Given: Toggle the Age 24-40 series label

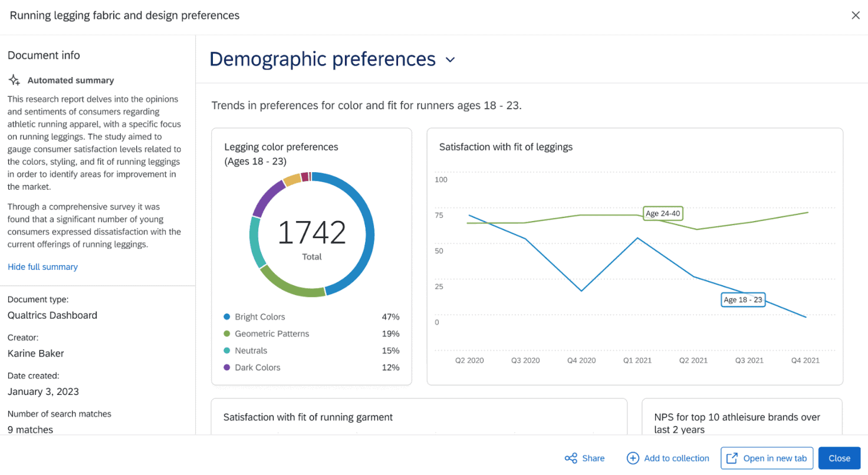Looking at the screenshot, I should (x=663, y=213).
